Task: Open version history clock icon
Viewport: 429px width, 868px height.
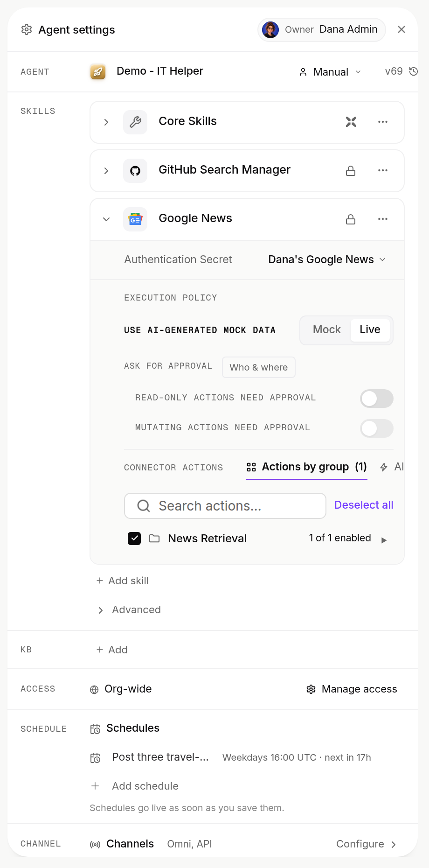Action: point(414,71)
